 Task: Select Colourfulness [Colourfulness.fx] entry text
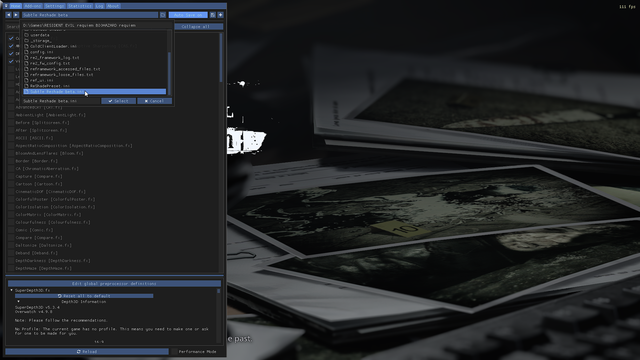(x=53, y=222)
